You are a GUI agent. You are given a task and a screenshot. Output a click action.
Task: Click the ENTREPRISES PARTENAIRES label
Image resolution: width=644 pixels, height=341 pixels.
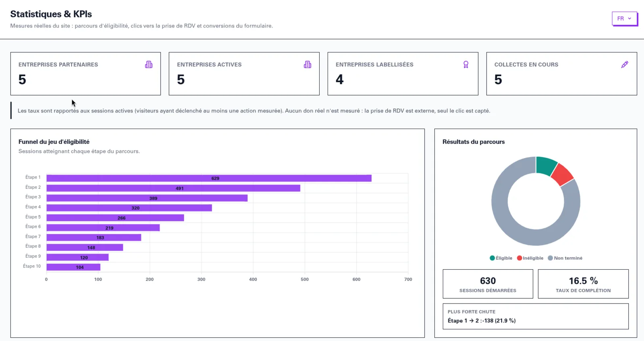58,64
